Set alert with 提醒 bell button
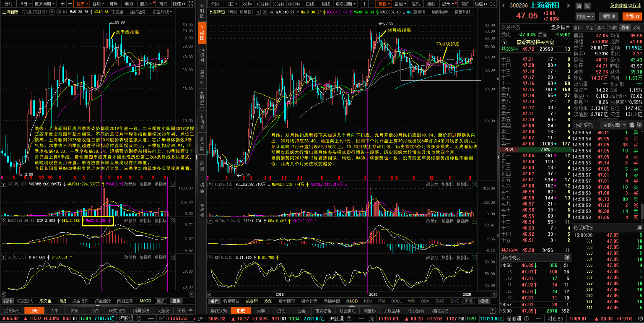 click(609, 16)
